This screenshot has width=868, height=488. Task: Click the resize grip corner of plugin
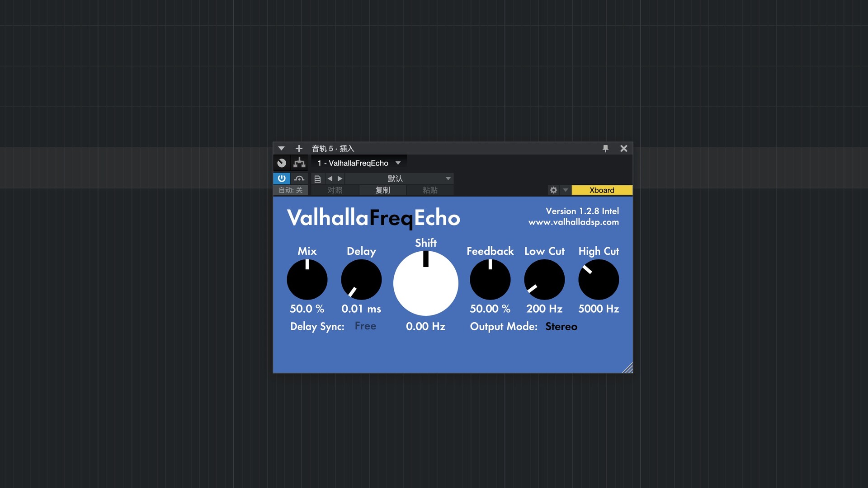point(627,368)
